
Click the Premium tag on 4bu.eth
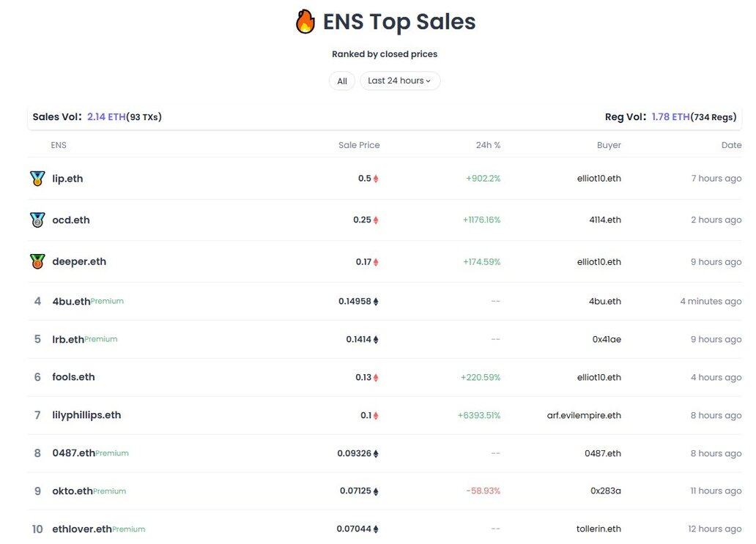point(107,301)
